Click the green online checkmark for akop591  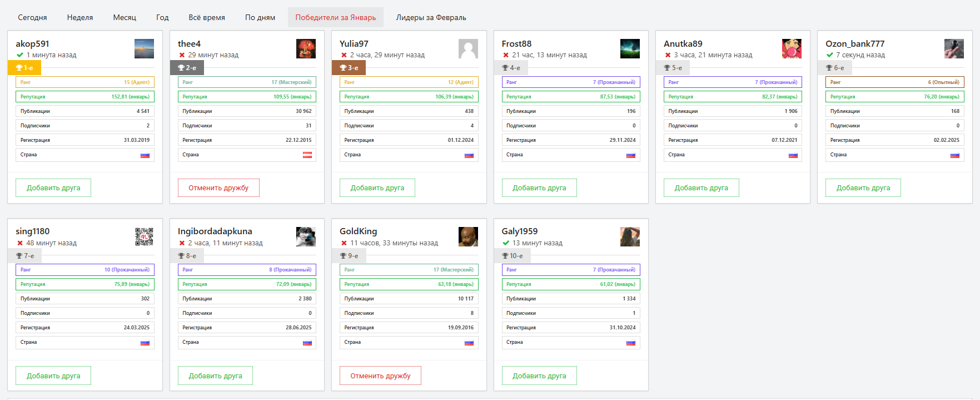[20, 55]
